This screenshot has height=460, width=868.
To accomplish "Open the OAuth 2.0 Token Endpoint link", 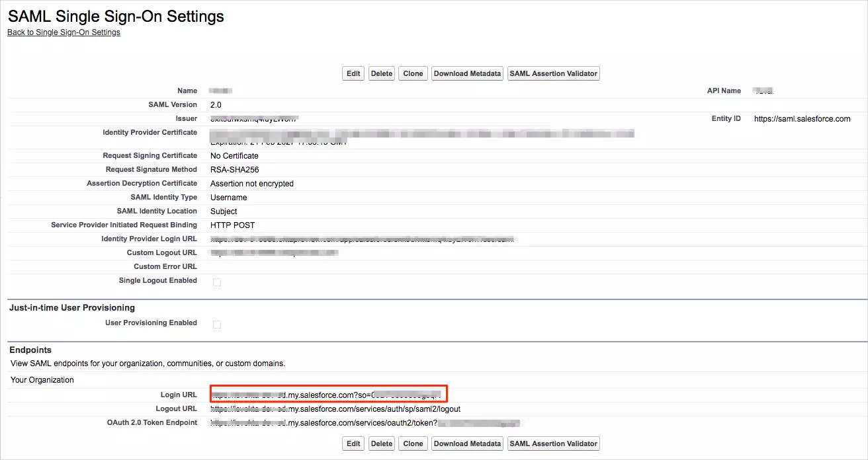I will click(364, 422).
